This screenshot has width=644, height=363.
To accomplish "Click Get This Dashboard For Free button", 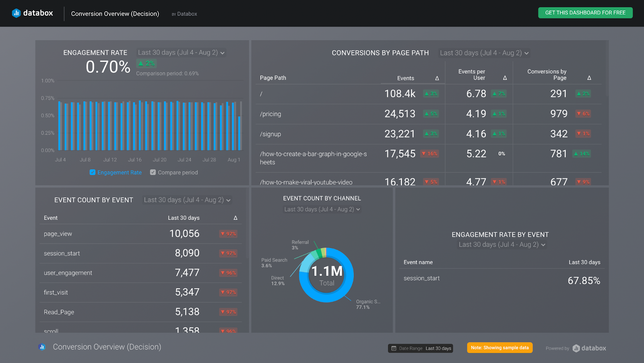I will (x=585, y=13).
